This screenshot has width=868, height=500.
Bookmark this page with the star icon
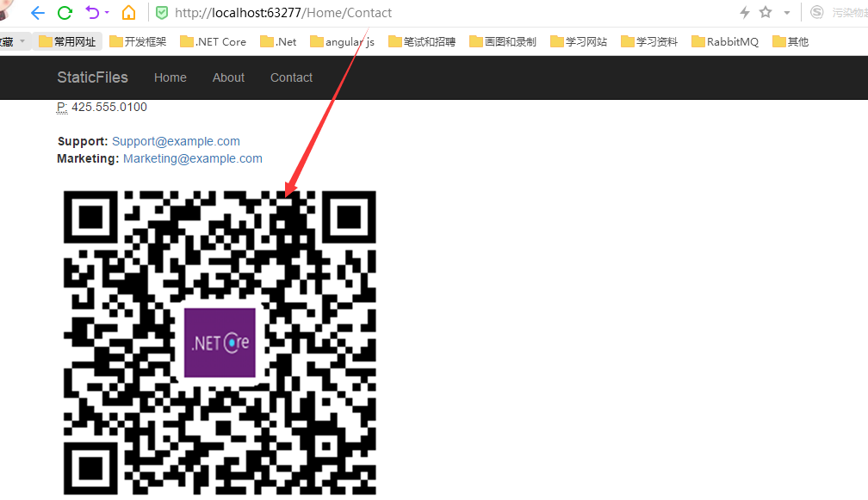click(766, 12)
